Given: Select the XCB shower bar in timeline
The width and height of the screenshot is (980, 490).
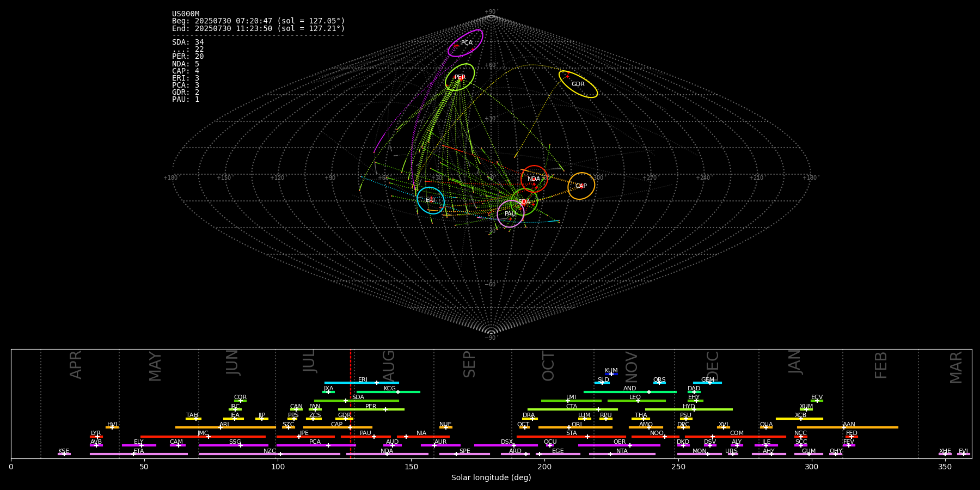Looking at the screenshot, I should click(799, 419).
